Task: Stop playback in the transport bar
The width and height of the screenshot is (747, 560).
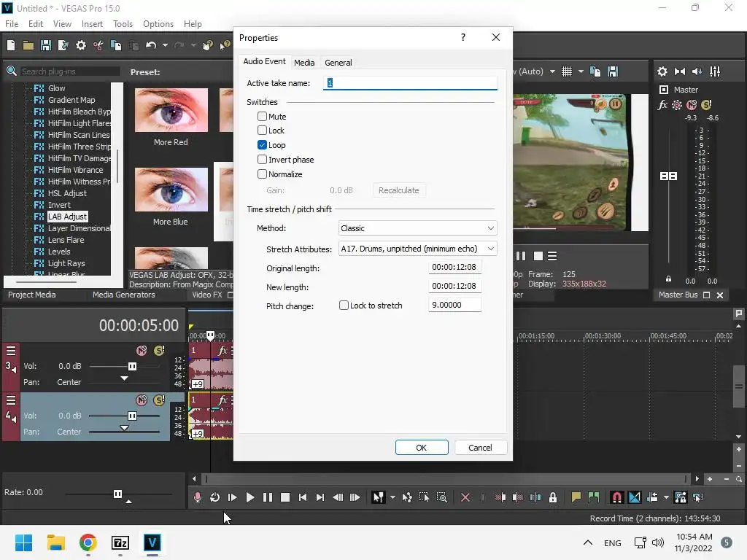Action: coord(285,497)
